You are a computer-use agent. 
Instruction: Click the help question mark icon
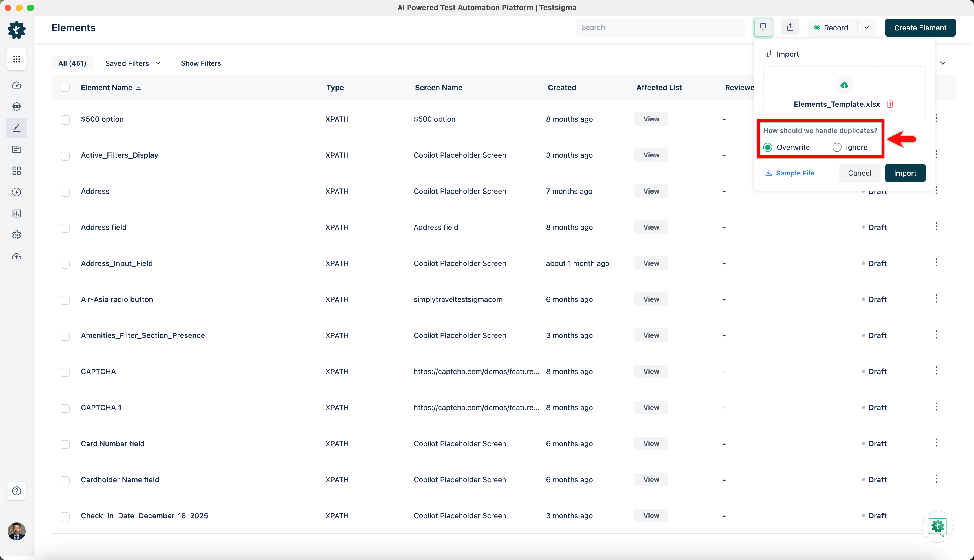click(16, 491)
